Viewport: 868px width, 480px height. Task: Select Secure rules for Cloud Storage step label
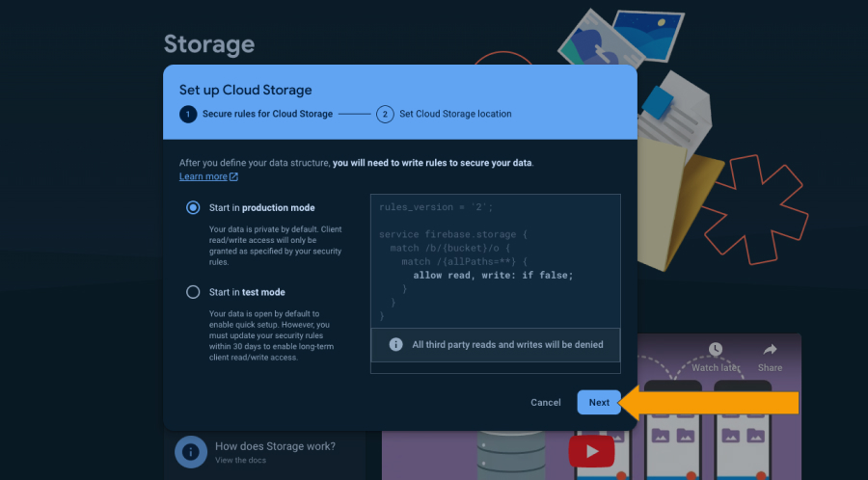tap(267, 114)
